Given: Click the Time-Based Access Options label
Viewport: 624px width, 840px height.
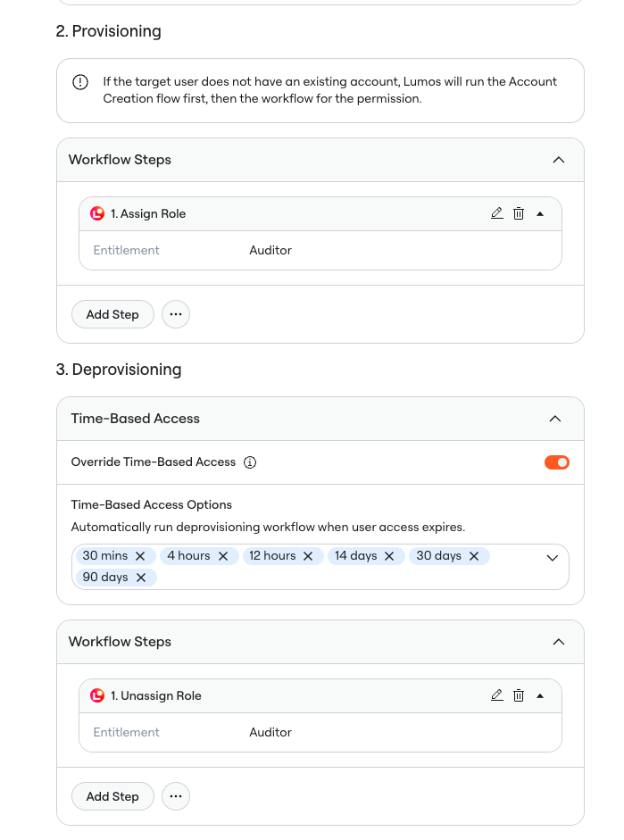Looking at the screenshot, I should [x=152, y=504].
